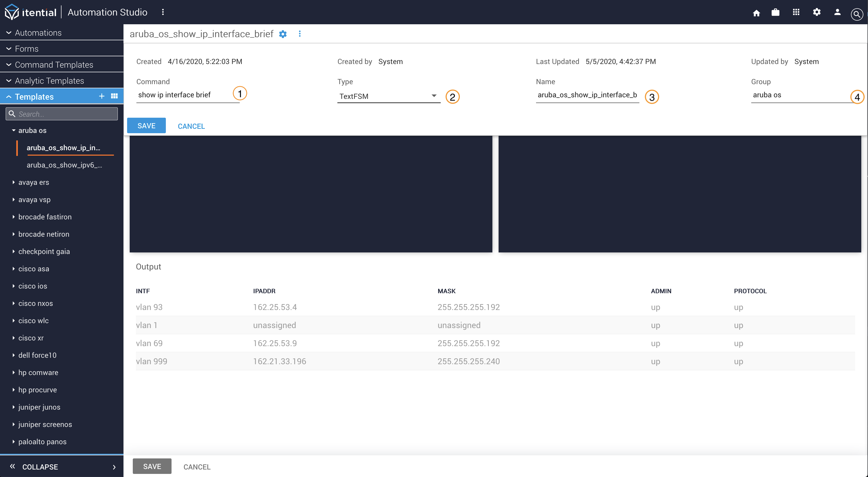Expand the cisco ios group
868x477 pixels.
[13, 286]
